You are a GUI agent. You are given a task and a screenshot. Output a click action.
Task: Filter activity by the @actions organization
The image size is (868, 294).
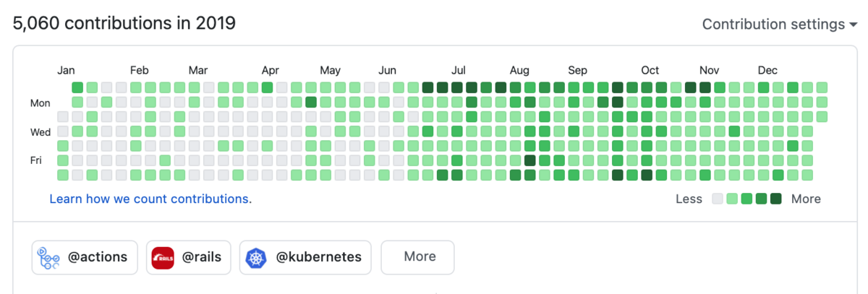coord(85,257)
